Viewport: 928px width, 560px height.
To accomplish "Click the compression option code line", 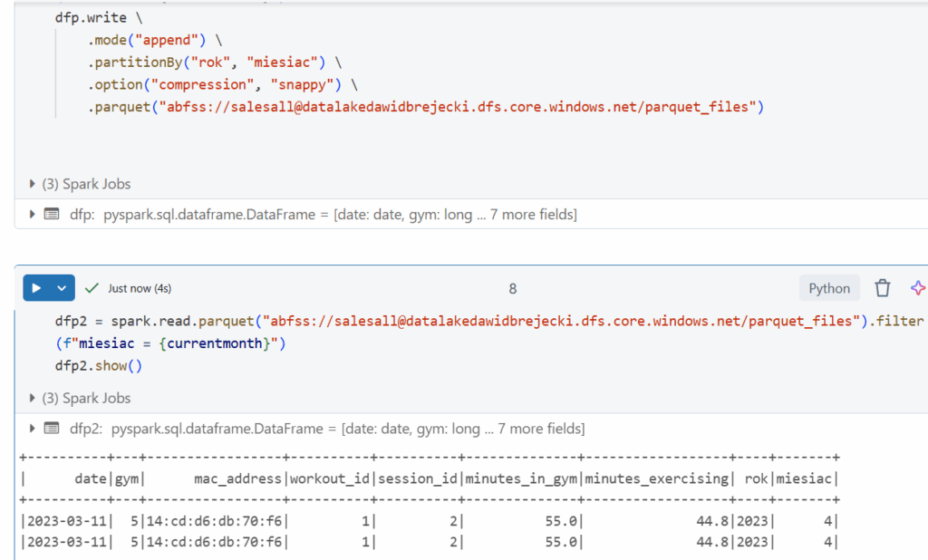I will [216, 85].
